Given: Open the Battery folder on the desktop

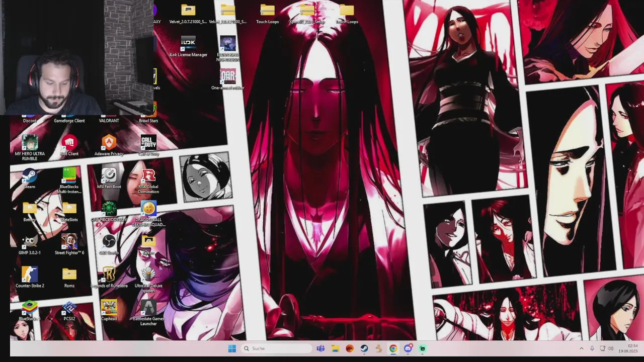Looking at the screenshot, I should point(30,212).
